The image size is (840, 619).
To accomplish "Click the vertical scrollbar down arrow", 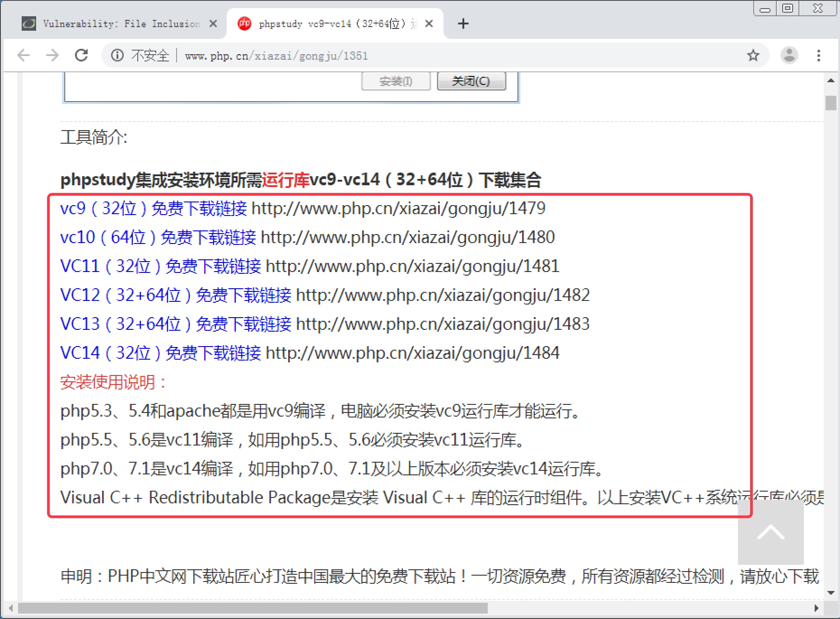I will tap(831, 593).
